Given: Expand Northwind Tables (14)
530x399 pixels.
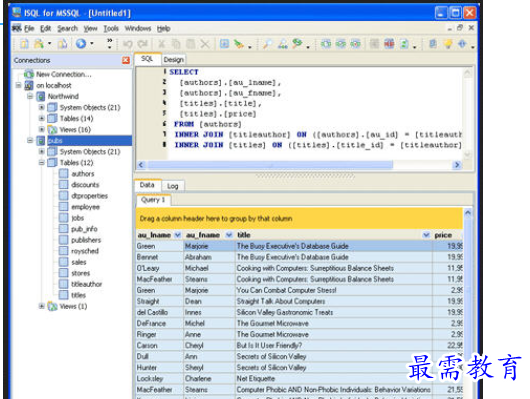Looking at the screenshot, I should (41, 118).
